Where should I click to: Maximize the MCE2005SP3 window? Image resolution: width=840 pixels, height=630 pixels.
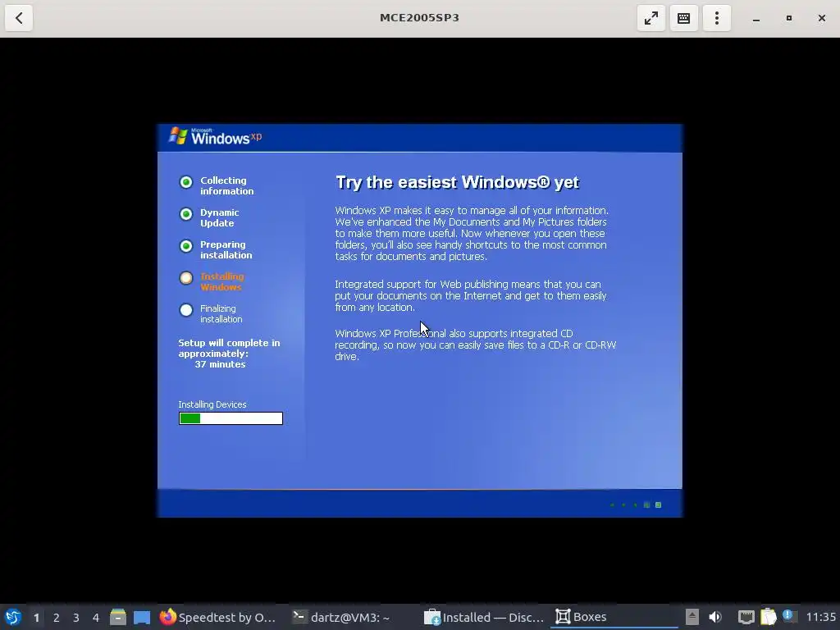[788, 18]
